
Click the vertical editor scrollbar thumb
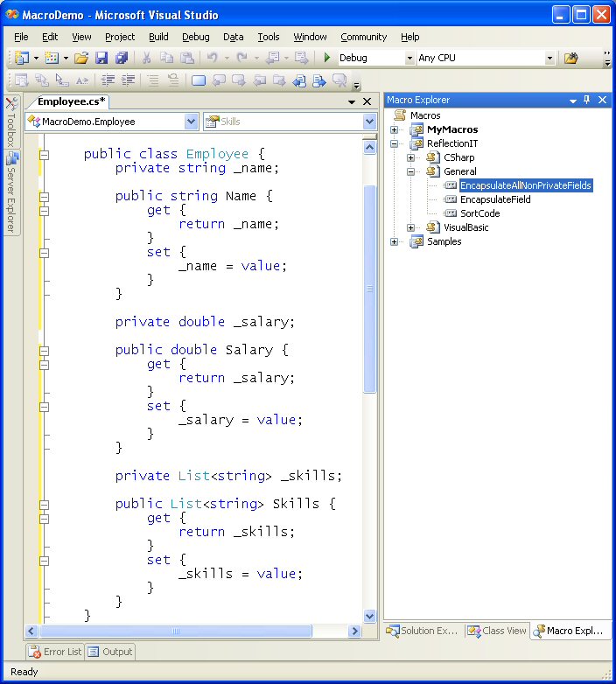(369, 289)
